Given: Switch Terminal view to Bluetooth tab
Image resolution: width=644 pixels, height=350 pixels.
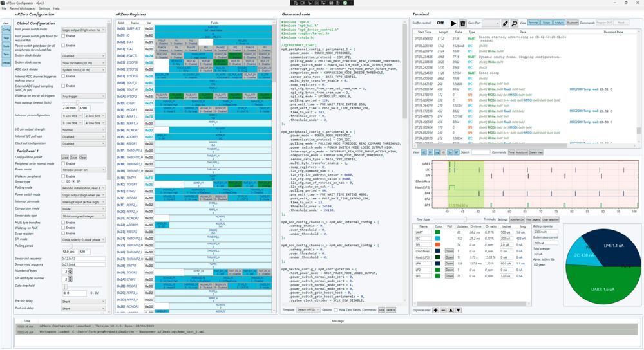Looking at the screenshot, I should 573,23.
